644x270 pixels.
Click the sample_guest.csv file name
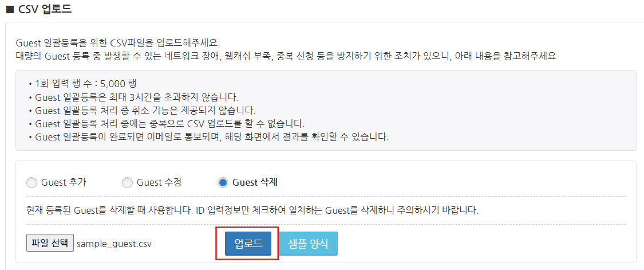(114, 244)
